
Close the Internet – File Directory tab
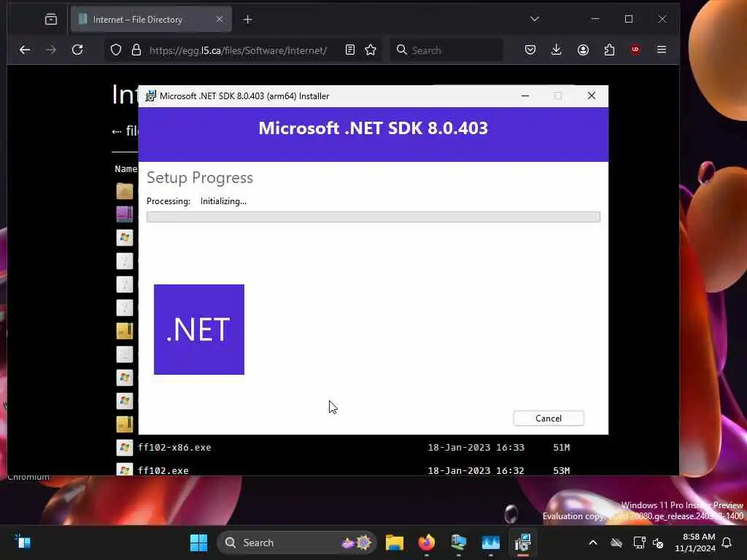coord(219,19)
